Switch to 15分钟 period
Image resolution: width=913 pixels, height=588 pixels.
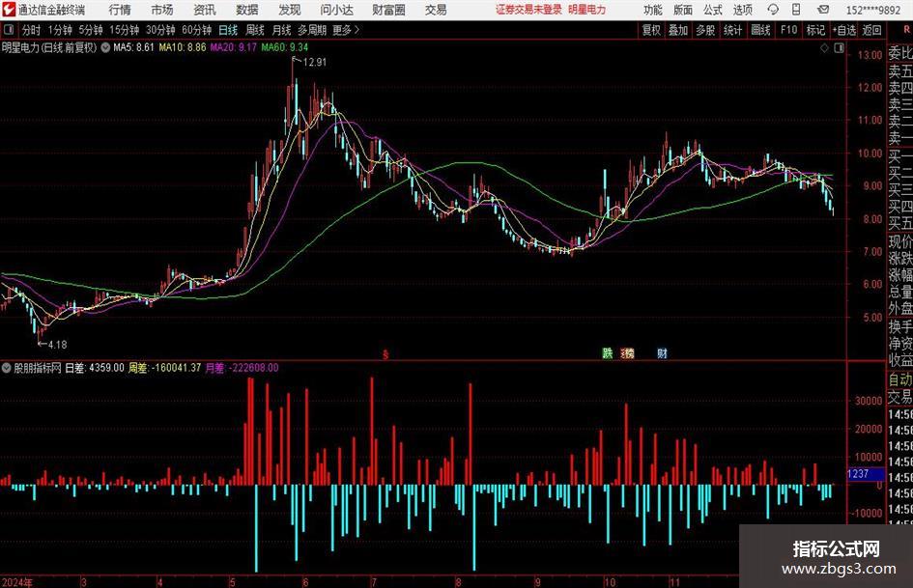click(124, 30)
